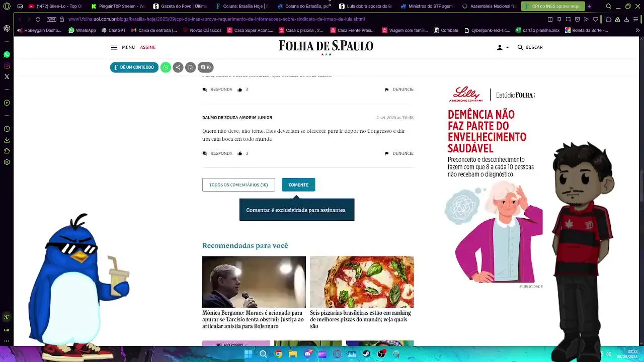Open X Twitter in the browser sidebar
644x362 pixels.
7,76
